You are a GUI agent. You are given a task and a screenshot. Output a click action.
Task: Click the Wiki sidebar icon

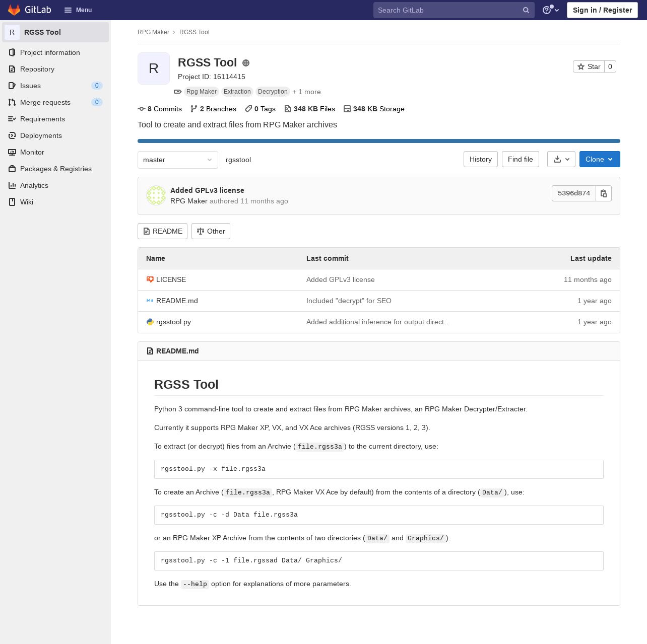(12, 202)
